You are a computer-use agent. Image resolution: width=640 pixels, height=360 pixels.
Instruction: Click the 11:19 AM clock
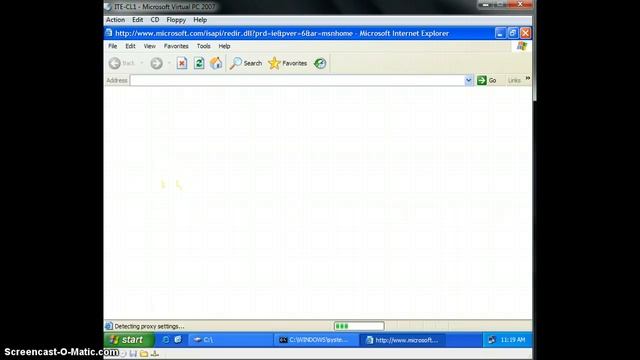(513, 340)
